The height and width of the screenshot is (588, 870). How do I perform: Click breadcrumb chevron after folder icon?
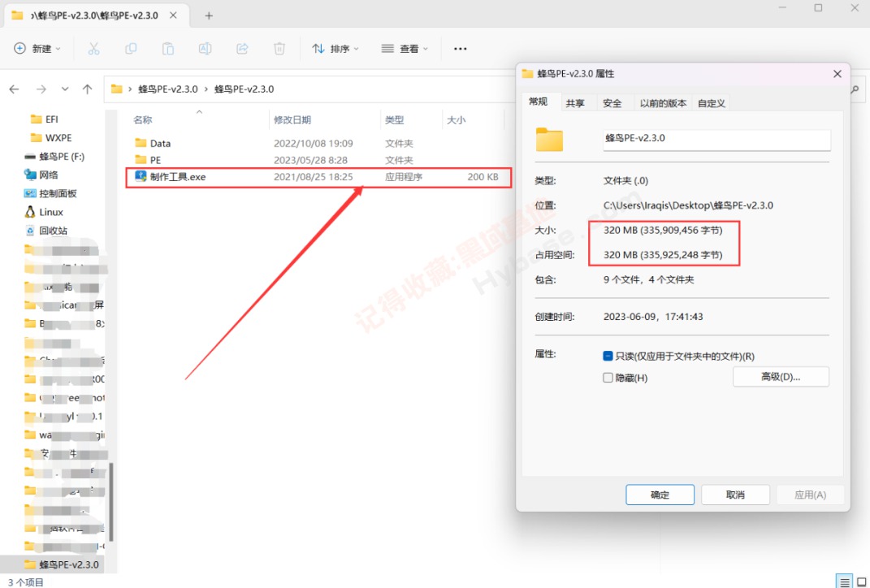point(131,89)
